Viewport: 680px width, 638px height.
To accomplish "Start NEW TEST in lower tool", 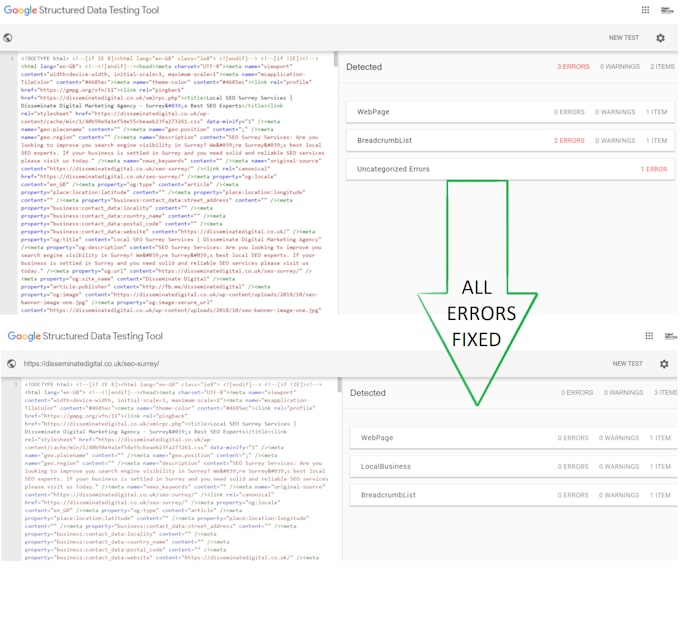I will click(x=628, y=363).
